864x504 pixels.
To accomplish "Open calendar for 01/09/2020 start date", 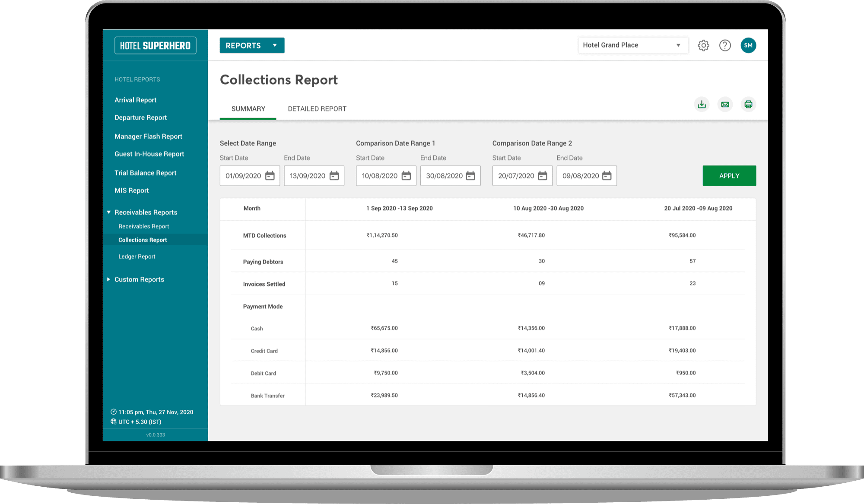I will [x=270, y=176].
